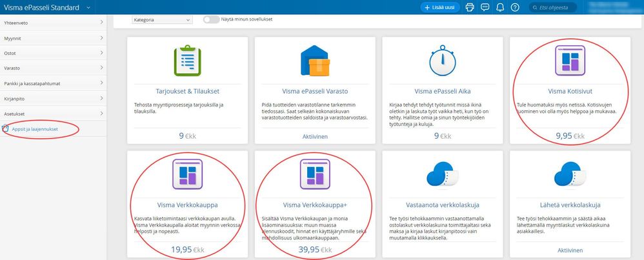
Task: Click the 19,95 €kk price on Verkkokauppa
Action: coord(187,250)
